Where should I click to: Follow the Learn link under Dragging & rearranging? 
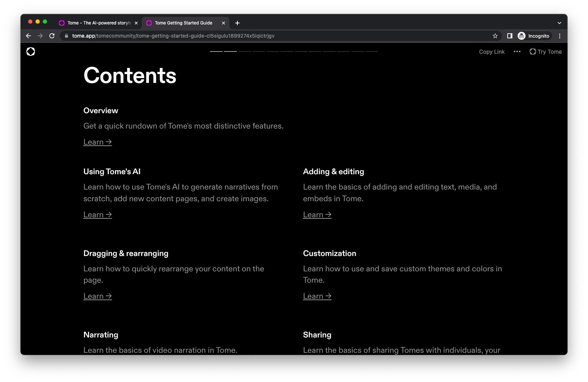point(98,296)
